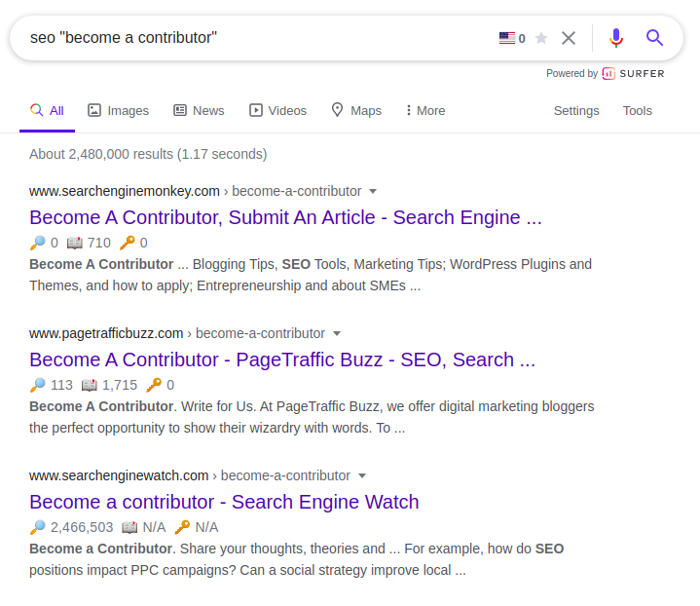The height and width of the screenshot is (606, 700).
Task: Click the book word-count icon under PageTraffic Buzz result
Action: tap(90, 385)
